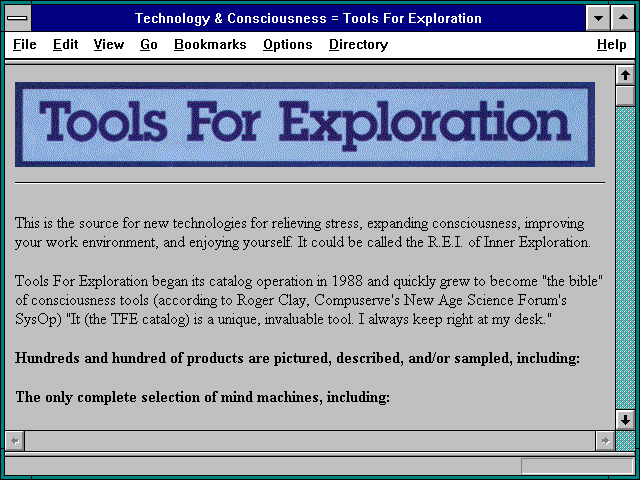The width and height of the screenshot is (640, 480).
Task: Click the horizontal scrollbar track
Action: 310,441
